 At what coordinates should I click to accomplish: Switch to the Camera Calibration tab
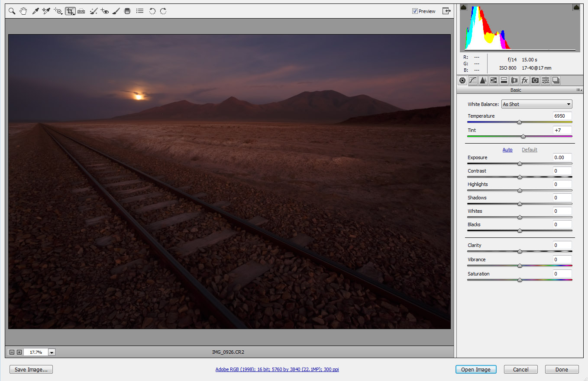point(535,80)
